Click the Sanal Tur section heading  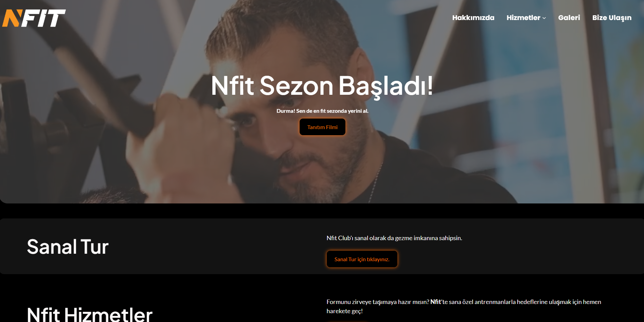68,247
